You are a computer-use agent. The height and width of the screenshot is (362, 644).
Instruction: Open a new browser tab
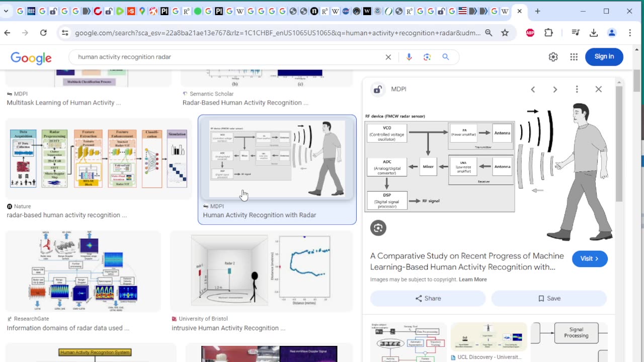[x=537, y=11]
